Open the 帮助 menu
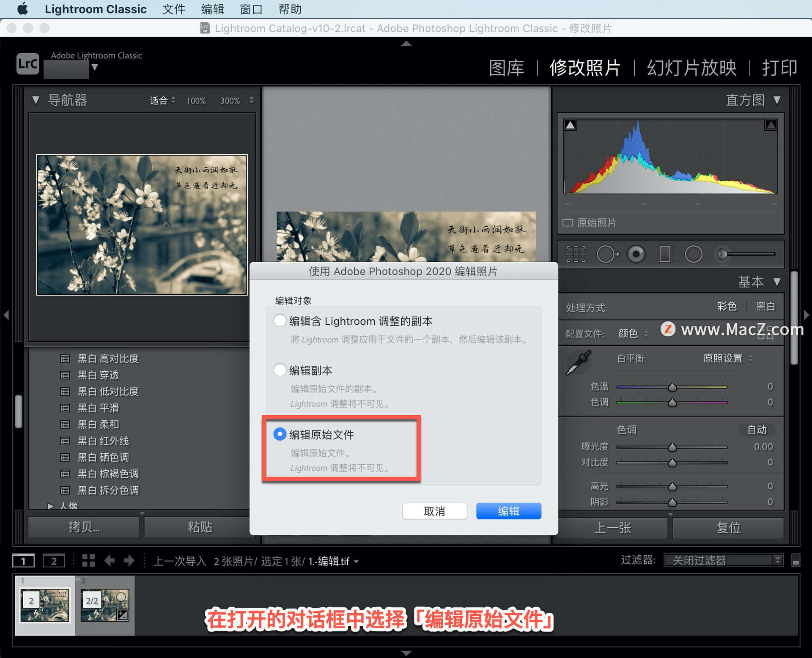Image resolution: width=812 pixels, height=658 pixels. 290,9
